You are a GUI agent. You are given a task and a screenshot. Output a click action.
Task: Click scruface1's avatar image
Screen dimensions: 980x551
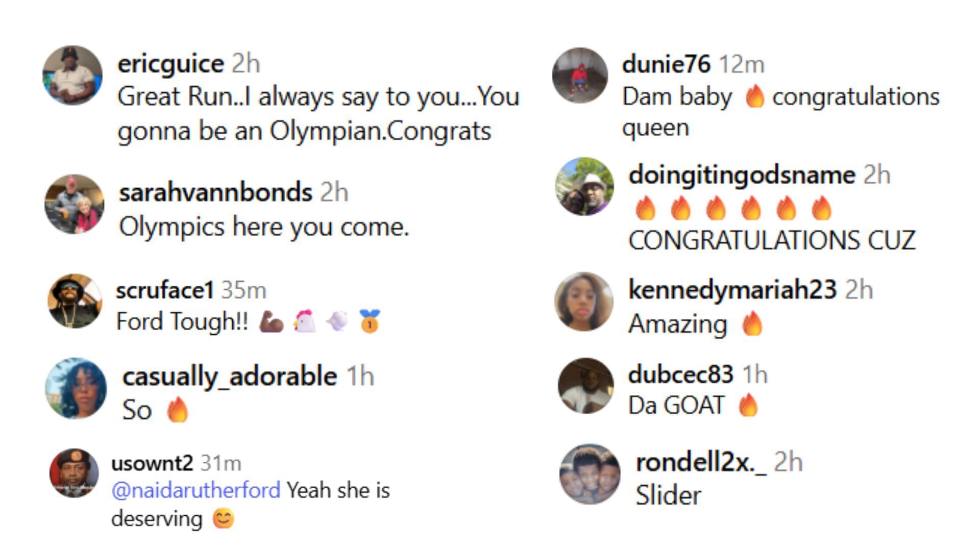click(75, 301)
